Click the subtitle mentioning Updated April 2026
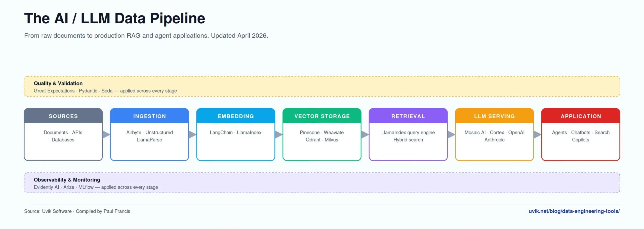 pos(146,36)
